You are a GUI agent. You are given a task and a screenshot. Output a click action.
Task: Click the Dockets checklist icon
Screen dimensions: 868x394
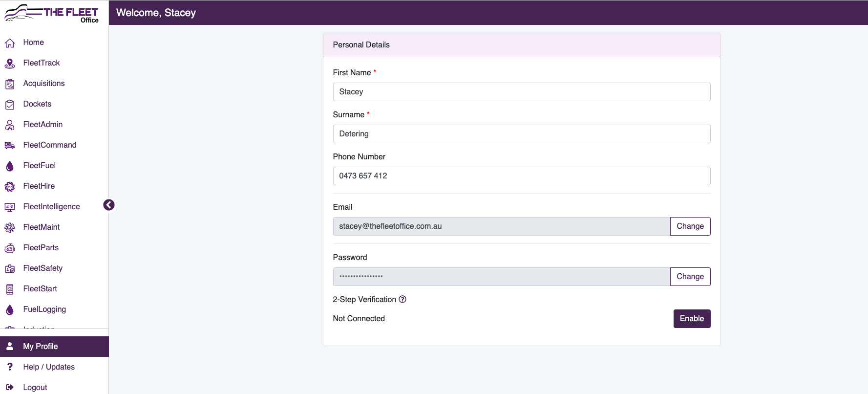pyautogui.click(x=10, y=105)
